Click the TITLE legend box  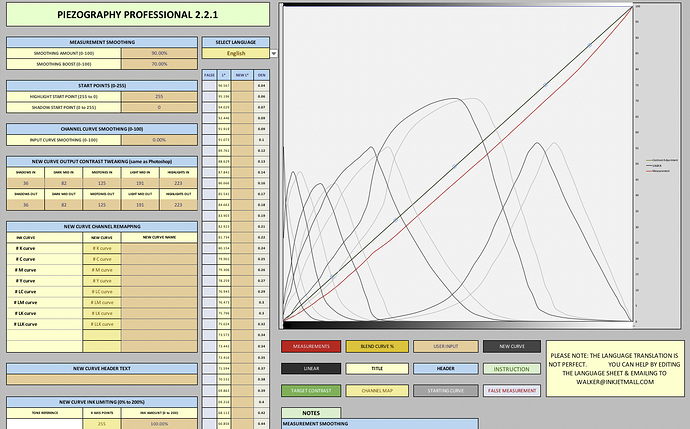click(x=377, y=369)
